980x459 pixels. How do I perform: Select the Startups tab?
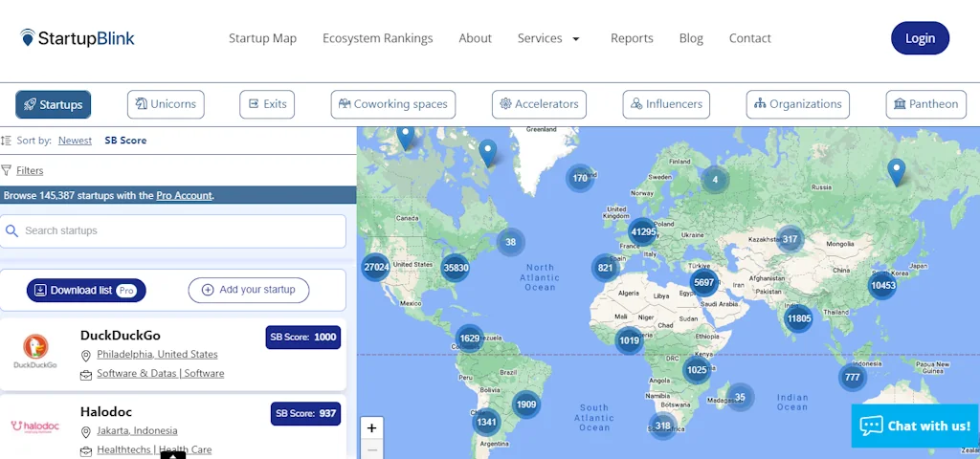pyautogui.click(x=54, y=104)
